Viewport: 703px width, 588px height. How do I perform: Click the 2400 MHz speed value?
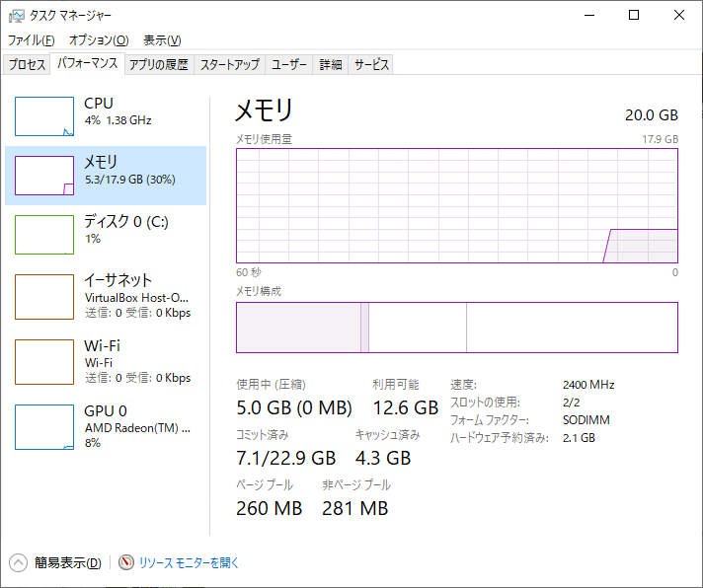[x=588, y=385]
